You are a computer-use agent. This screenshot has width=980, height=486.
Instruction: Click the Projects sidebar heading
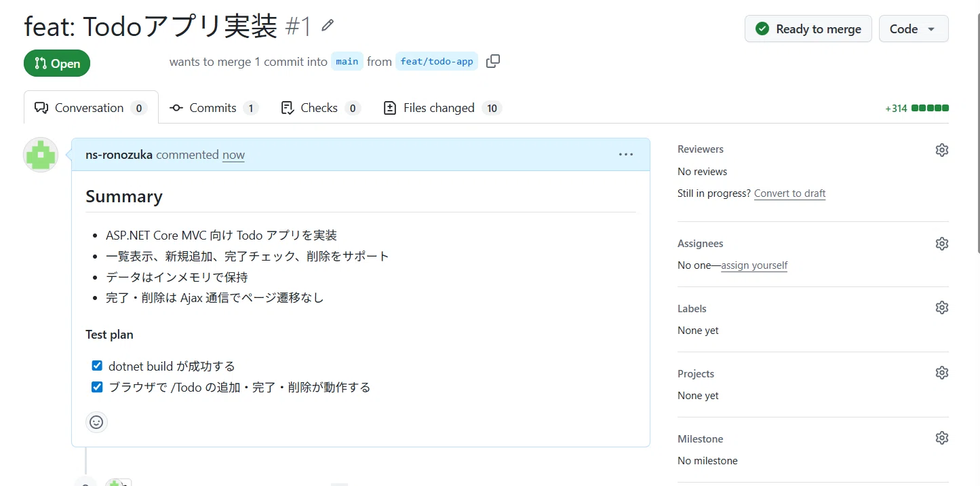click(696, 374)
